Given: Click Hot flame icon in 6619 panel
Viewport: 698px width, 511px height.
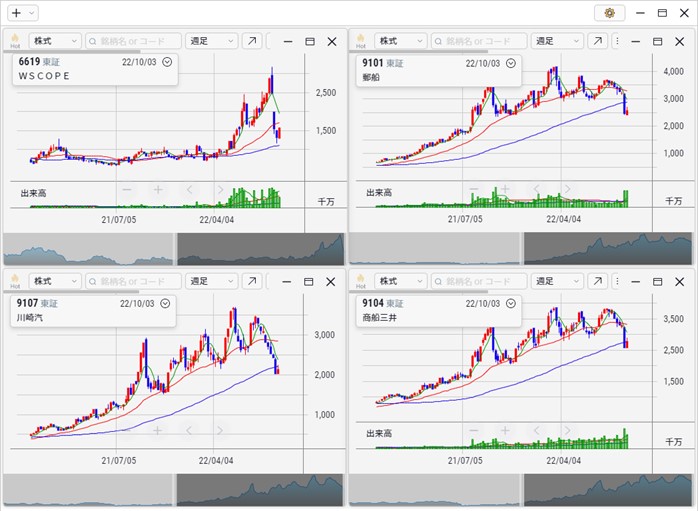Looking at the screenshot, I should click(x=15, y=41).
